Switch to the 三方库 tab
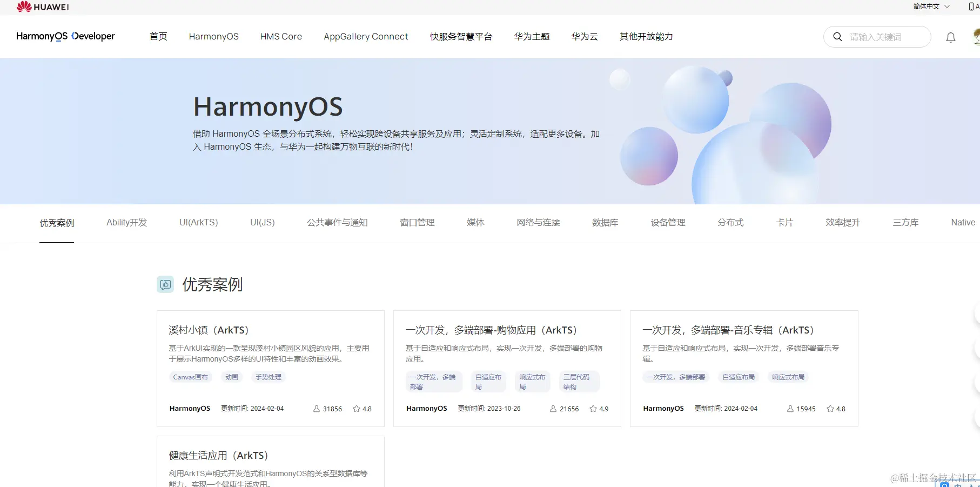 click(905, 222)
